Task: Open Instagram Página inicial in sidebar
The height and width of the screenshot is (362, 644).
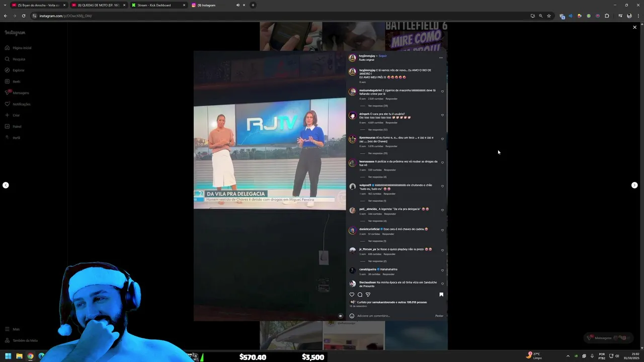Action: 18,48
